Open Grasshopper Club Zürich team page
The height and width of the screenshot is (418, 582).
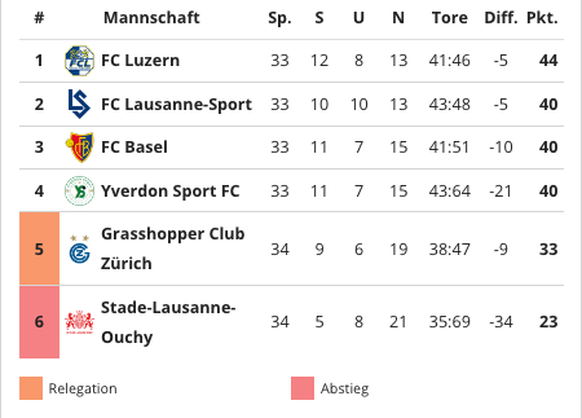[173, 249]
